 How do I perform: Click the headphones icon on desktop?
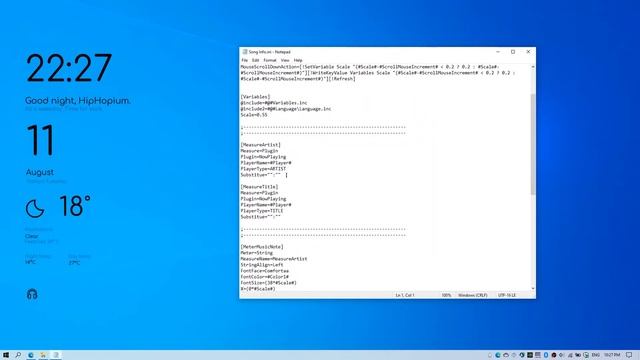click(x=32, y=294)
